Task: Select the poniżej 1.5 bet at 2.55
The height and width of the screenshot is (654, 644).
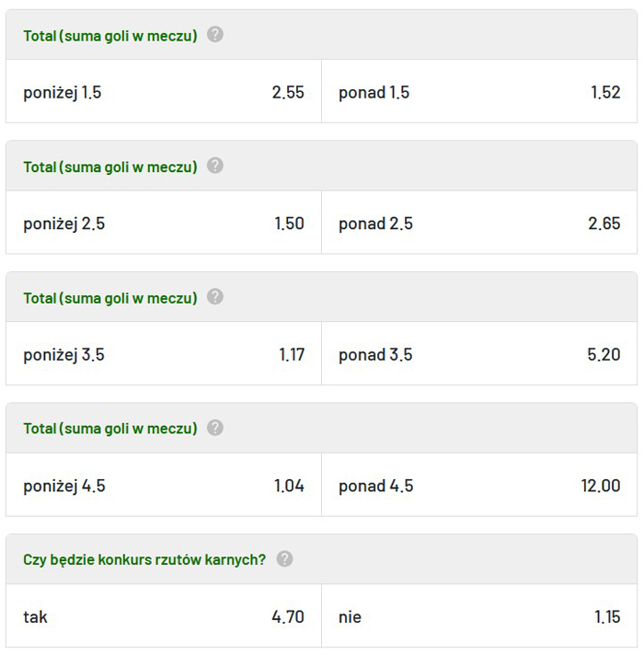Action: [164, 92]
